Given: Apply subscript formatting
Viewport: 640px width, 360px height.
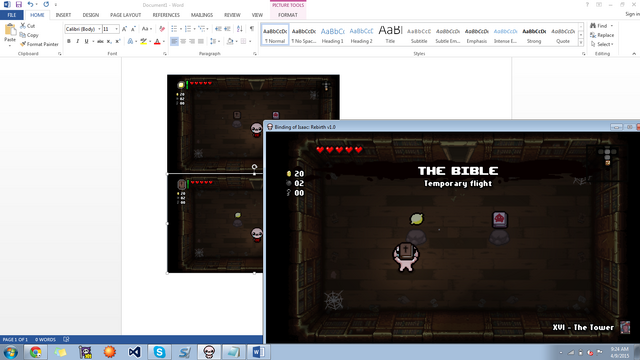Looking at the screenshot, I should 109,41.
